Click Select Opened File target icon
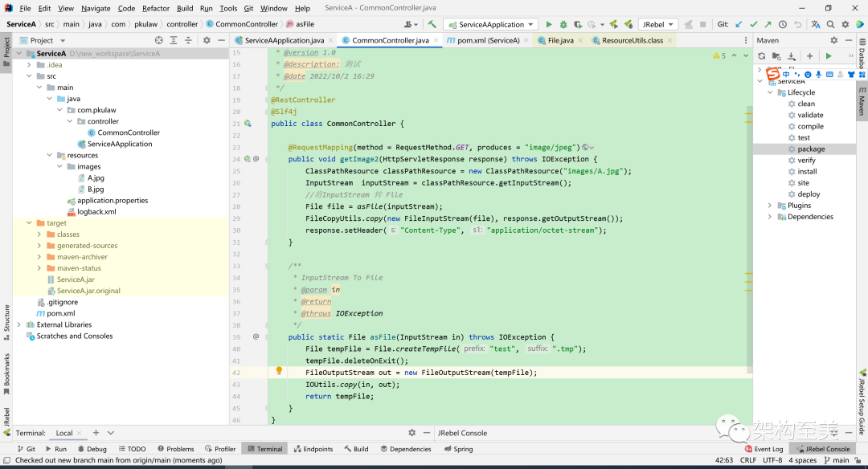Screen dimensions: 868x469 [158, 40]
